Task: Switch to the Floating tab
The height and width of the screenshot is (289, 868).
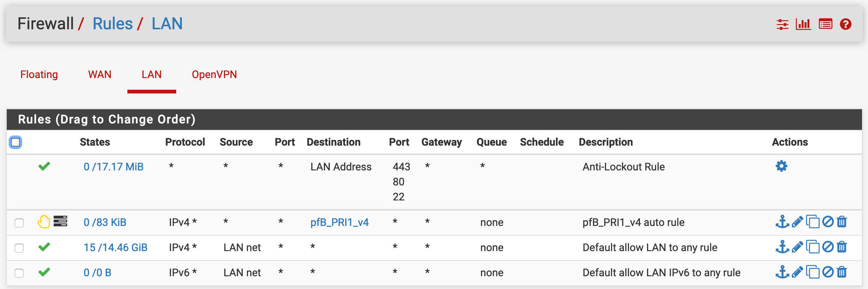Action: [39, 75]
